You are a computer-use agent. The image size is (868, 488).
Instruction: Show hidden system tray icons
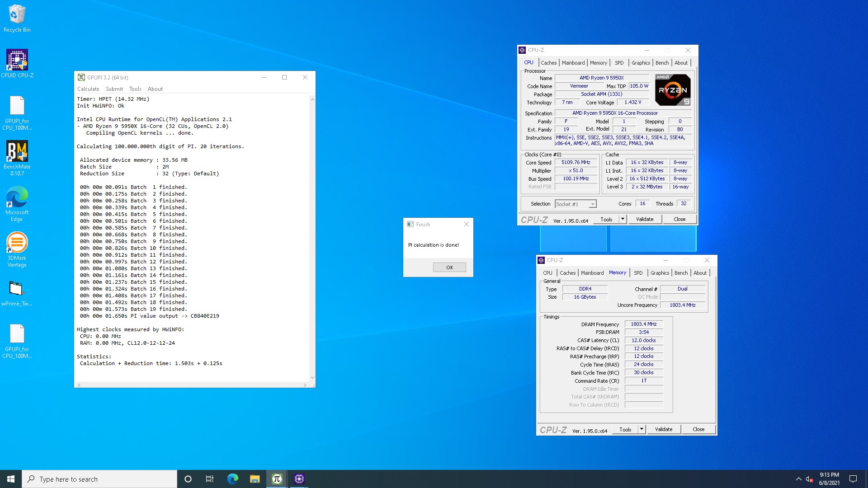[798, 479]
